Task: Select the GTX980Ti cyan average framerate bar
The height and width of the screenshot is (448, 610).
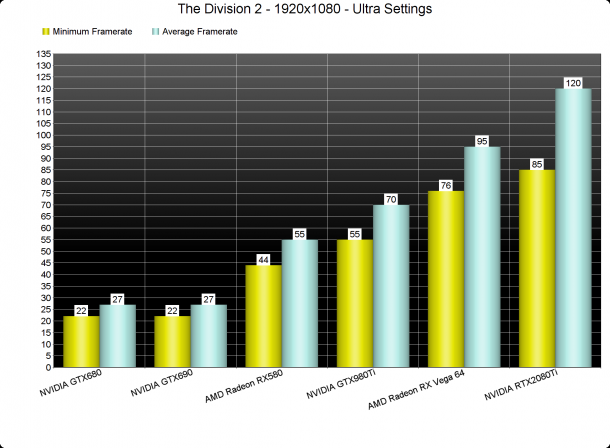Action: pos(391,286)
